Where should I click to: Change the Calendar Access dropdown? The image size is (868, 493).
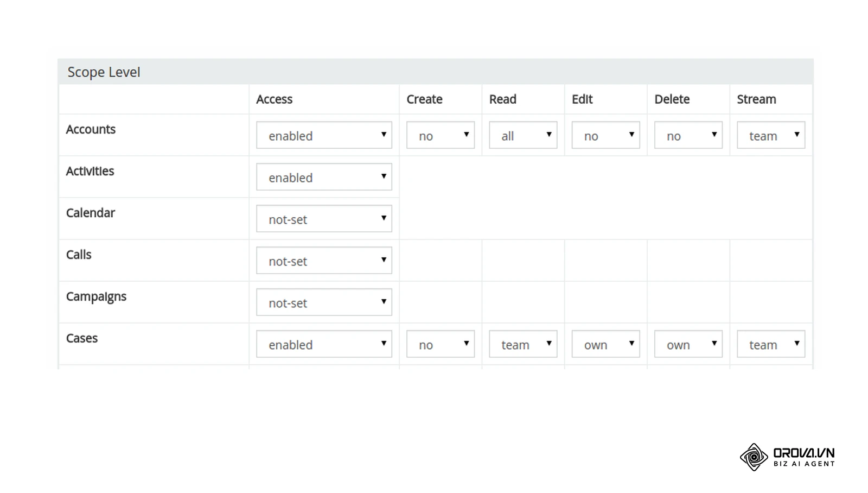324,219
